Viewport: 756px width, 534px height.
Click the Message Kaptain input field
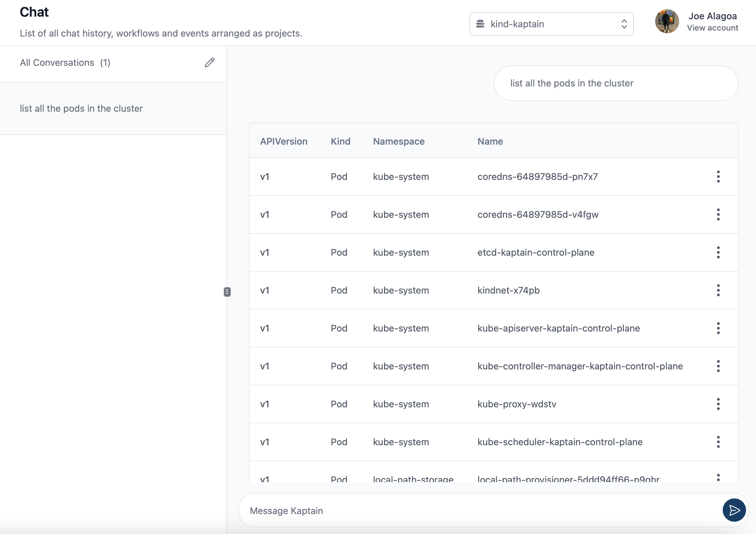click(479, 510)
